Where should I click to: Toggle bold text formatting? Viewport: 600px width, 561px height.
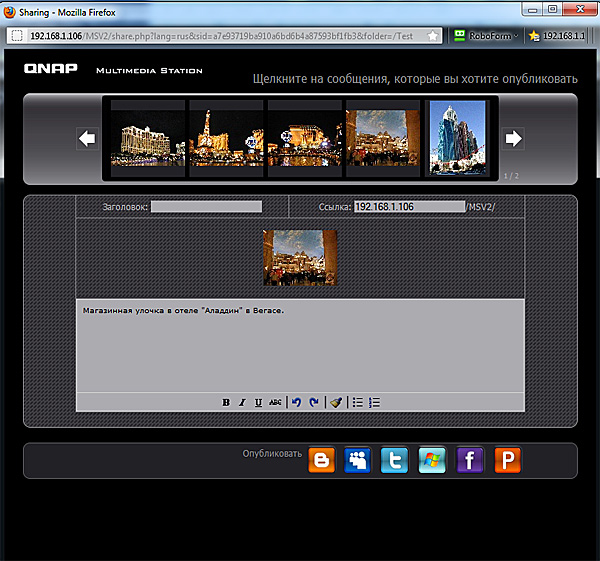pyautogui.click(x=226, y=402)
